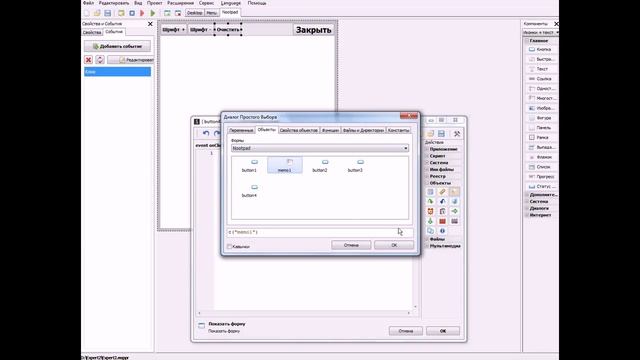Viewport: 640px width, 360px height.
Task: Click the Закрыть button on the form
Action: click(x=313, y=30)
